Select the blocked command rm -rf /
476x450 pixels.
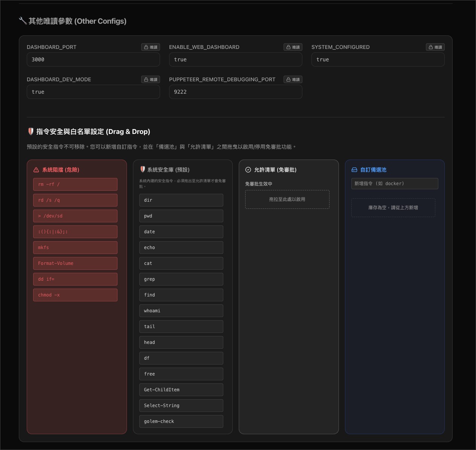coord(75,184)
